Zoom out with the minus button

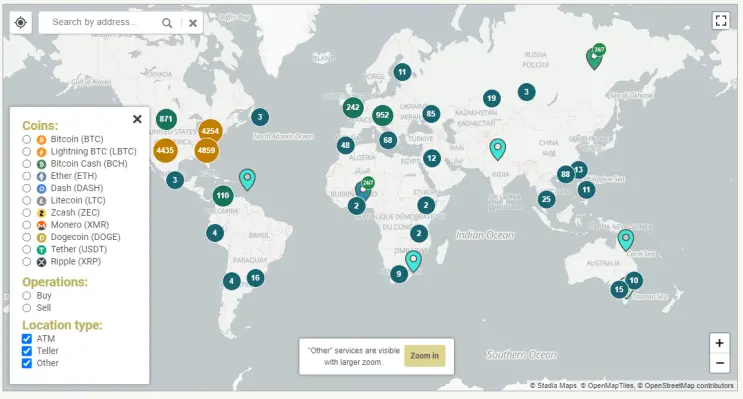719,363
